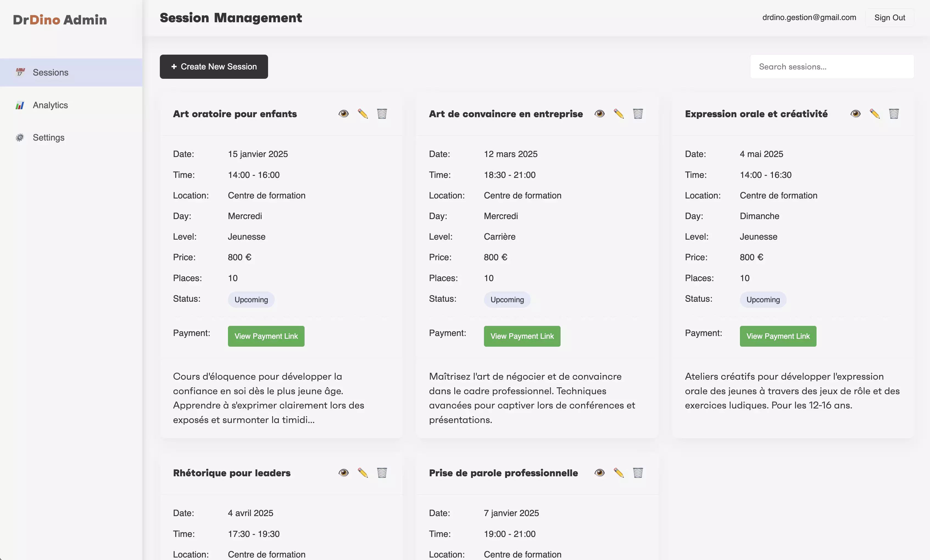Edit the Expression orale et créativité session
The width and height of the screenshot is (930, 560).
click(x=875, y=113)
